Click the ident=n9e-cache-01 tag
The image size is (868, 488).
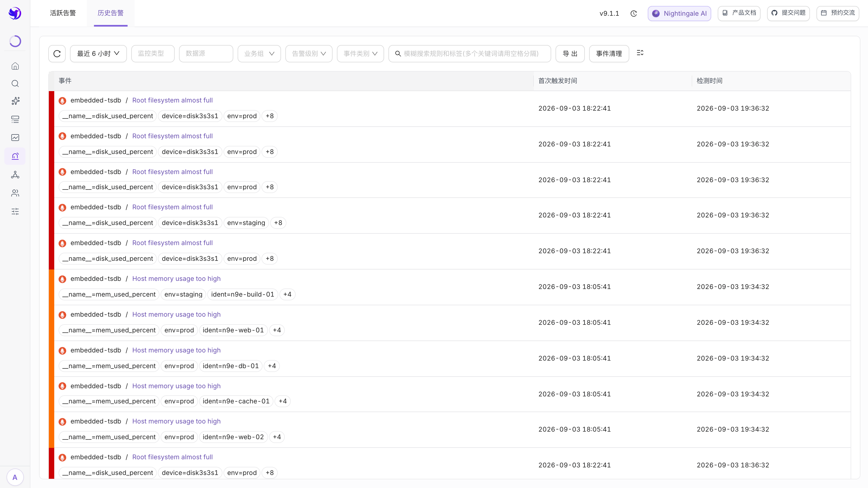click(236, 402)
